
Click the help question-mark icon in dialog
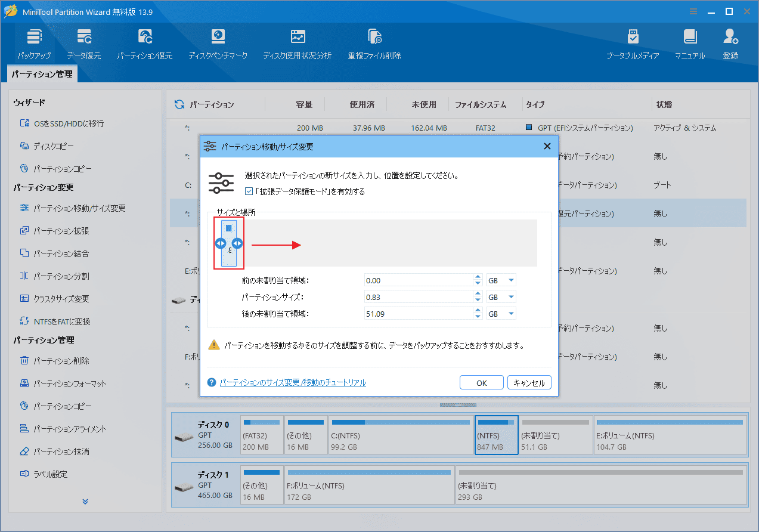coord(211,382)
